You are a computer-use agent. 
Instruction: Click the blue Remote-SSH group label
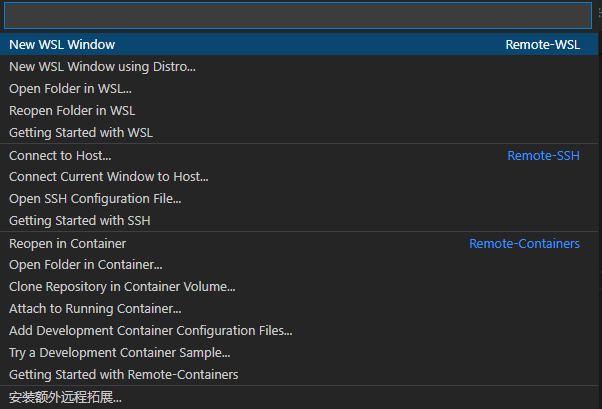pyautogui.click(x=543, y=156)
